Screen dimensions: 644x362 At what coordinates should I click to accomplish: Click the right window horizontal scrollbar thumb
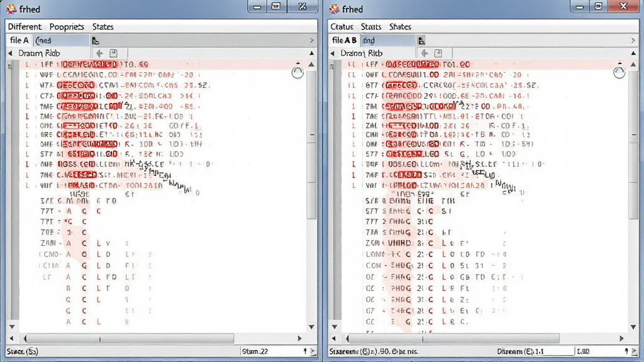click(453, 339)
